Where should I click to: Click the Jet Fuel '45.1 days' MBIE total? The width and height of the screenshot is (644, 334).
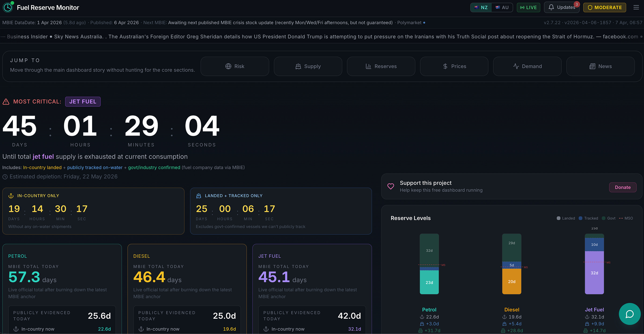(283, 277)
